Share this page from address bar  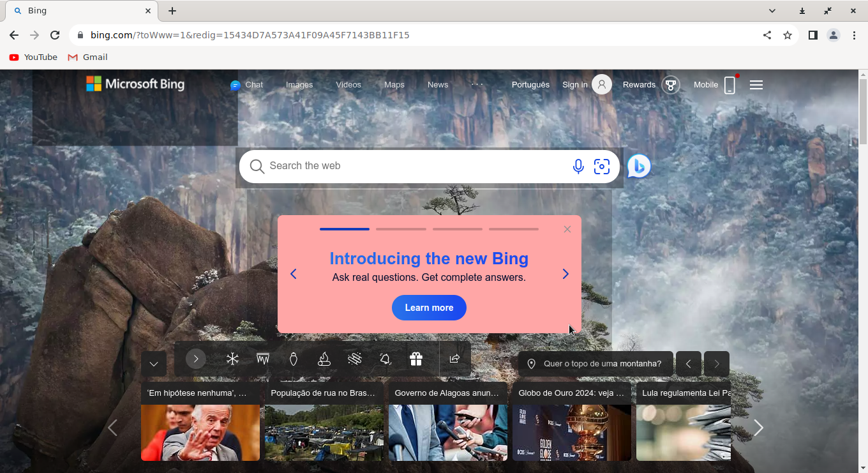tap(767, 35)
